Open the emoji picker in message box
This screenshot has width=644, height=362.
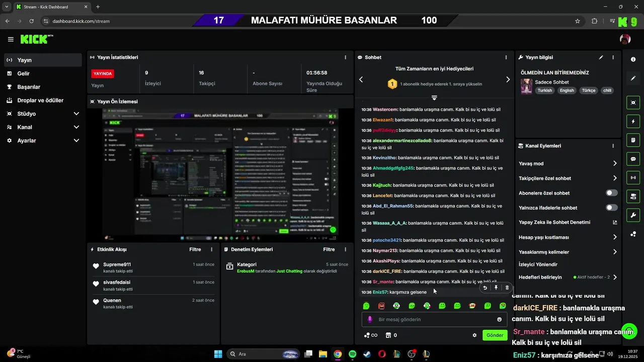(499, 319)
